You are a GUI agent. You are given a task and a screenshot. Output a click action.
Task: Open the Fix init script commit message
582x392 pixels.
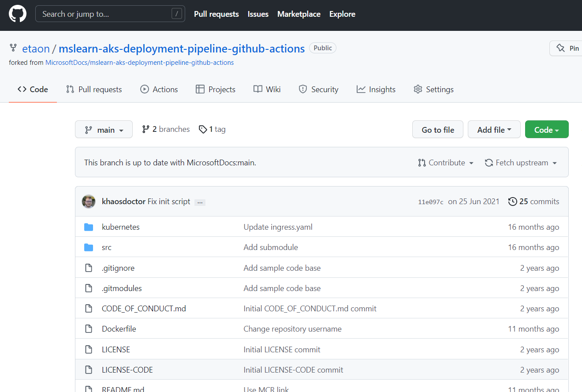click(169, 202)
